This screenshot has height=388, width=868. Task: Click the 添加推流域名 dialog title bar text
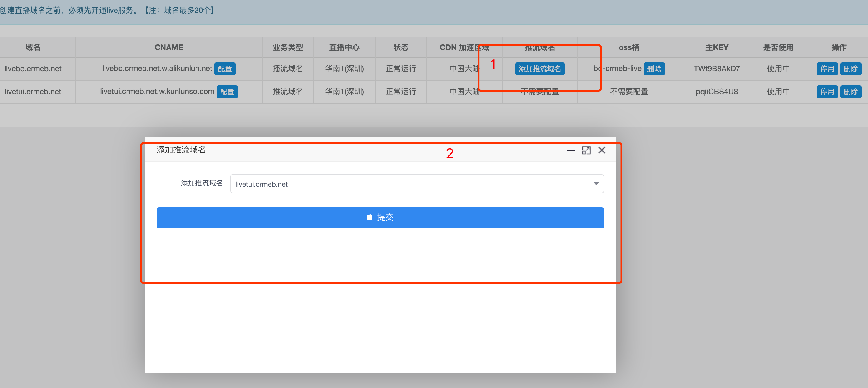pyautogui.click(x=181, y=150)
